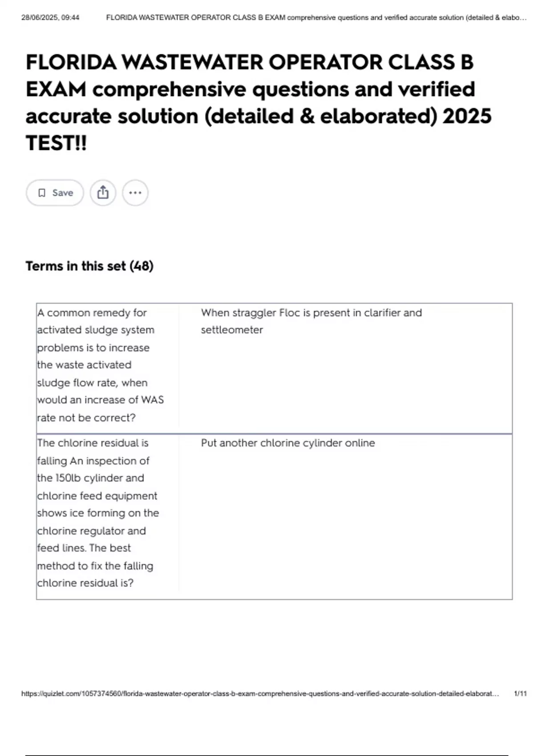Image resolution: width=534 pixels, height=756 pixels.
Task: Select the 'FLORIDA WASTEWATER OPERATOR CLASS B' heading line
Action: pyautogui.click(x=250, y=62)
